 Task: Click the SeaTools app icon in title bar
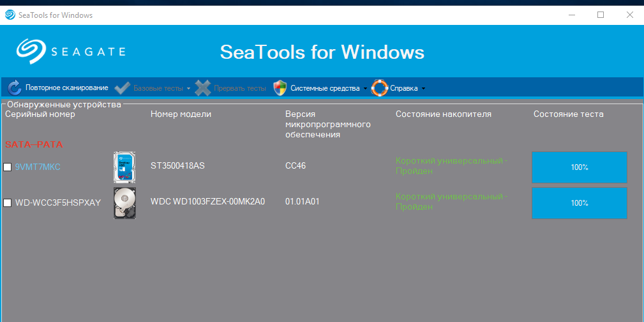pos(10,15)
